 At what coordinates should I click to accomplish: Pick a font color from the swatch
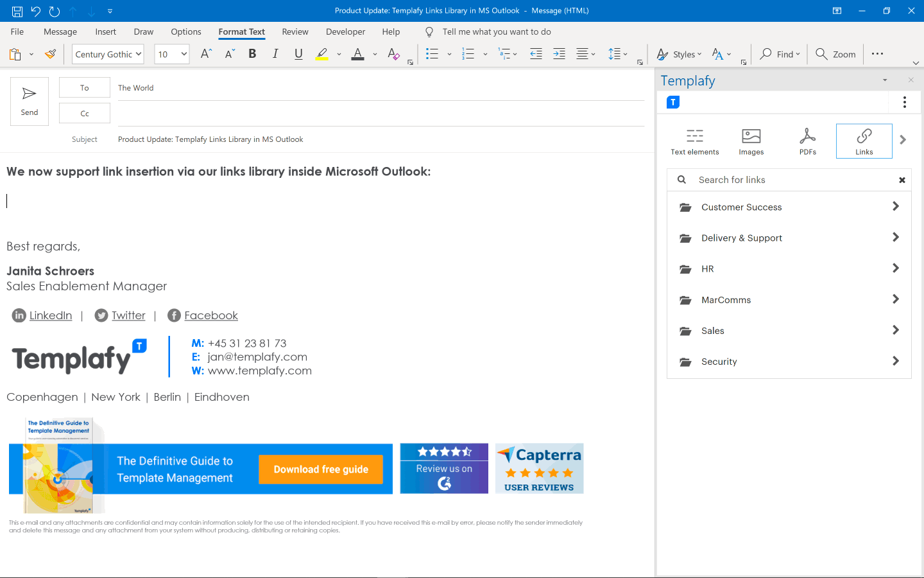tap(357, 54)
